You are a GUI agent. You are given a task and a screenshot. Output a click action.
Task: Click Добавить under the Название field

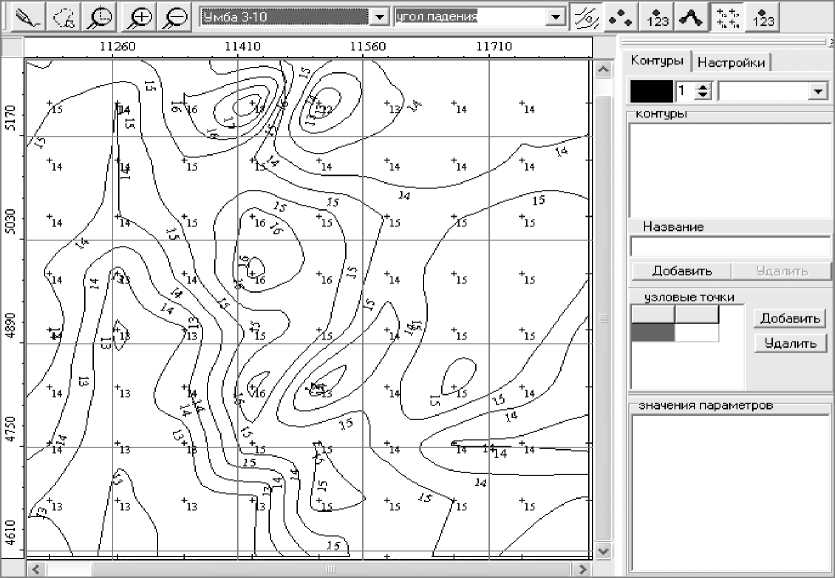point(681,271)
